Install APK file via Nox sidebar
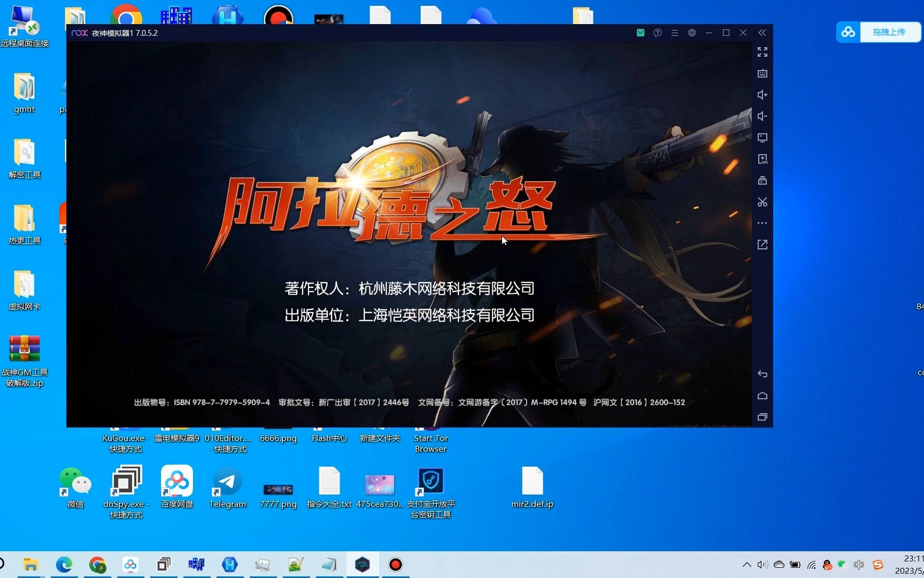 click(763, 159)
